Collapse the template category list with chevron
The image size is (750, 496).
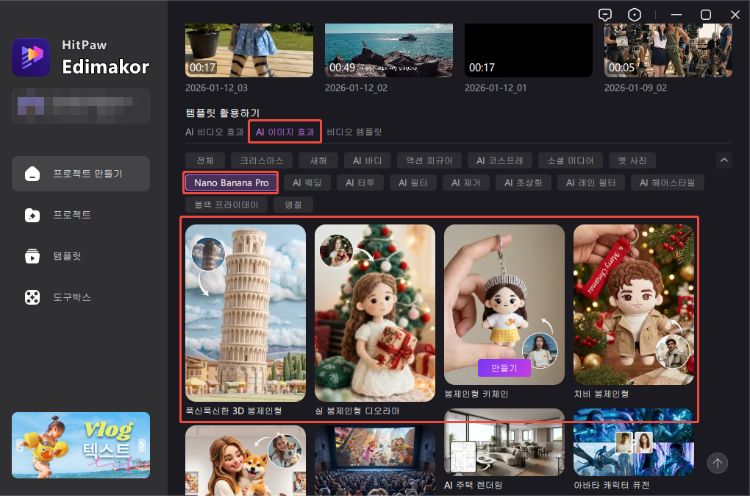coord(724,160)
